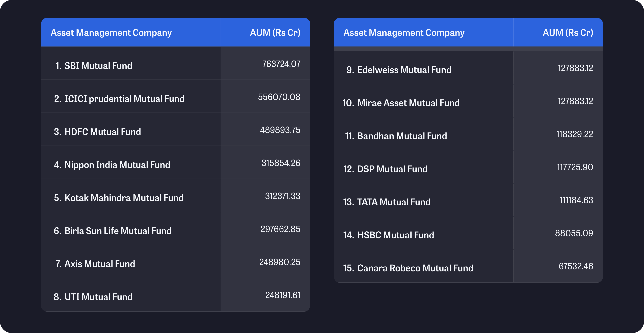Click the Axis Mutual Fund name
Screen dimensions: 644x333
pyautogui.click(x=99, y=264)
